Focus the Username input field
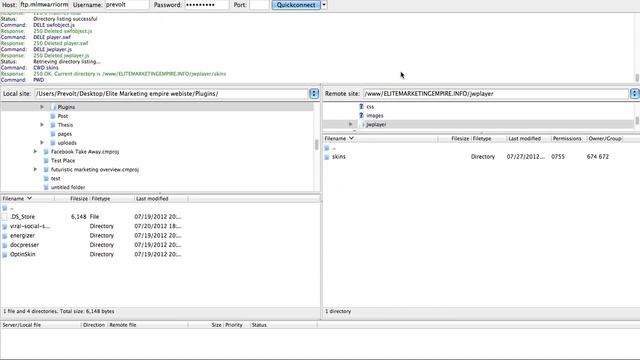 point(127,5)
